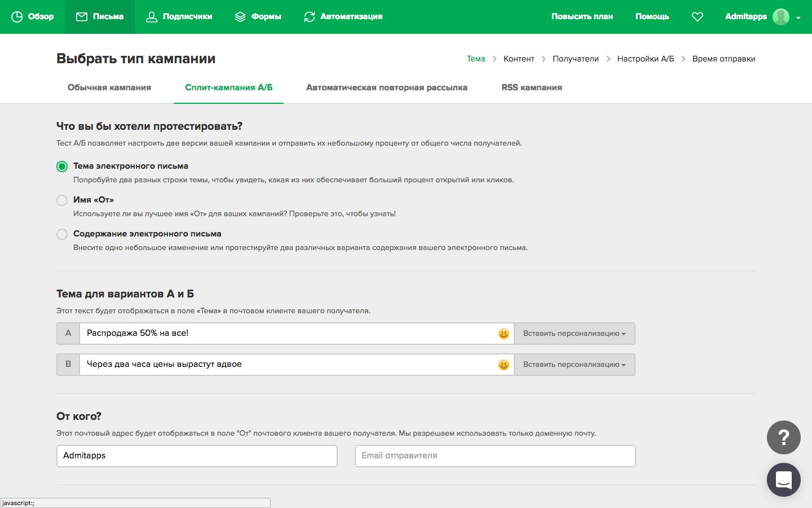Image resolution: width=812 pixels, height=508 pixels.
Task: Open the Формы layers icon
Action: (241, 16)
